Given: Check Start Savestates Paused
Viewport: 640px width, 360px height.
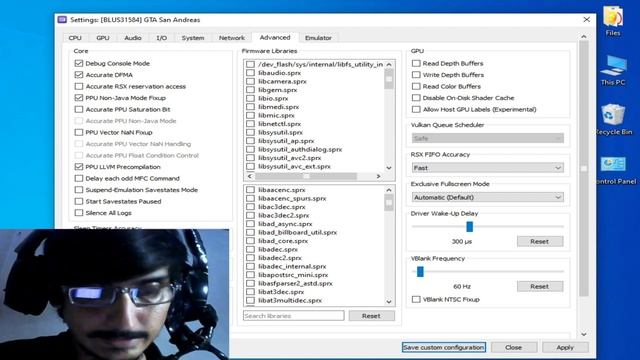Looking at the screenshot, I should pyautogui.click(x=79, y=201).
